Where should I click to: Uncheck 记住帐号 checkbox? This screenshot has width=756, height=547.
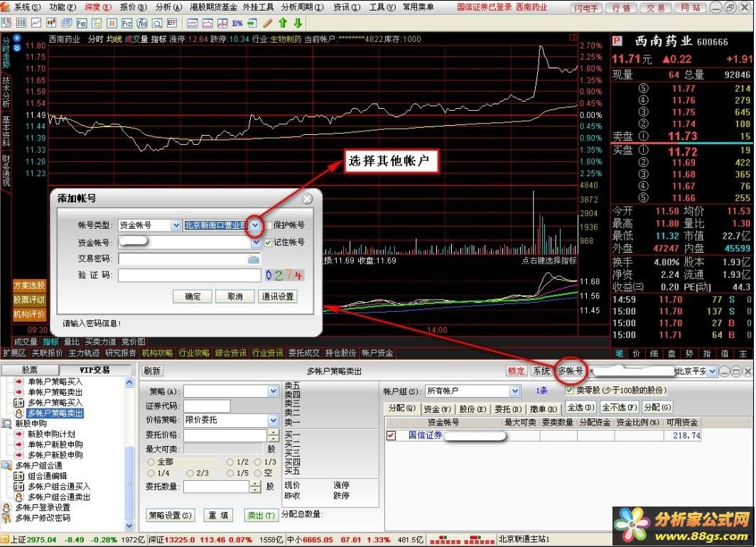pos(268,242)
